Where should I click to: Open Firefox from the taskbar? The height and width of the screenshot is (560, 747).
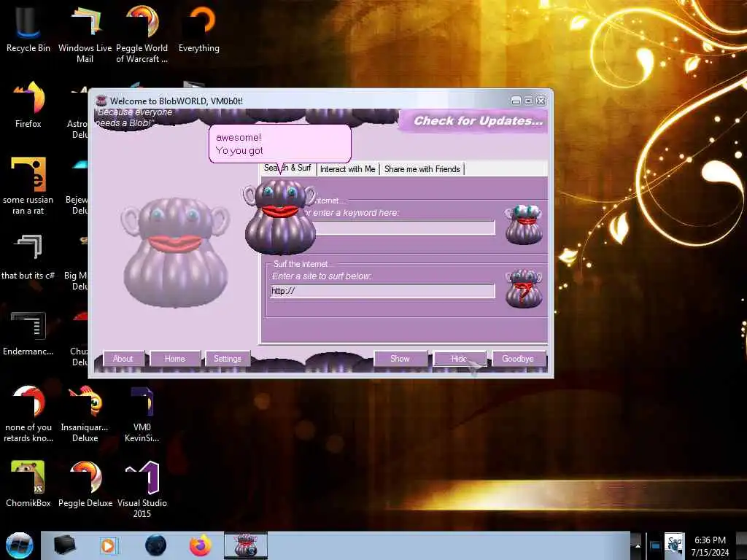coord(200,545)
